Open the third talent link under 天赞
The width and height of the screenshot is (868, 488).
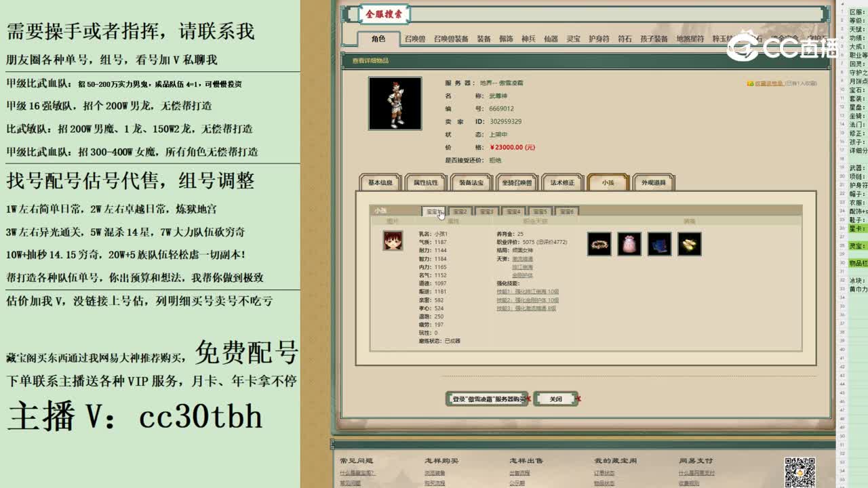[x=522, y=275]
